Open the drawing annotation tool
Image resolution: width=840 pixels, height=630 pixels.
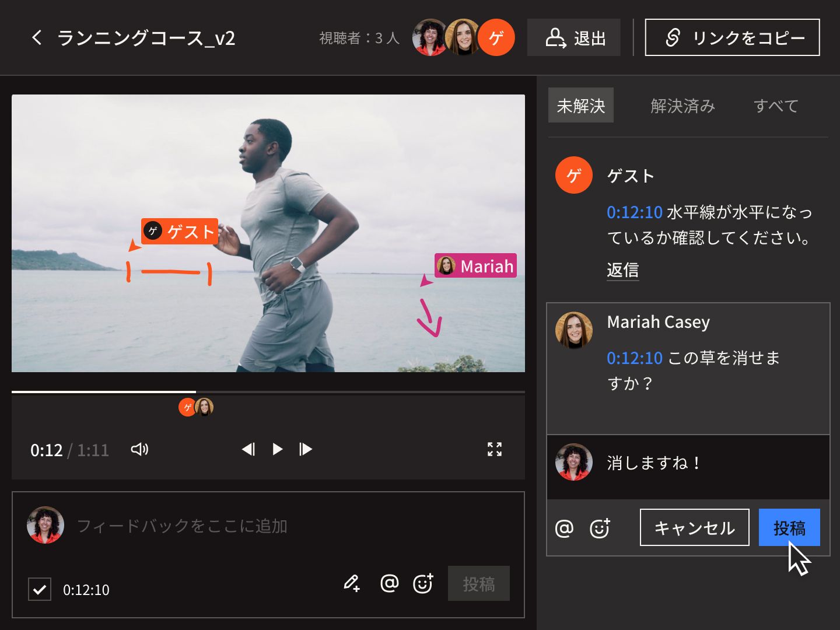click(352, 583)
